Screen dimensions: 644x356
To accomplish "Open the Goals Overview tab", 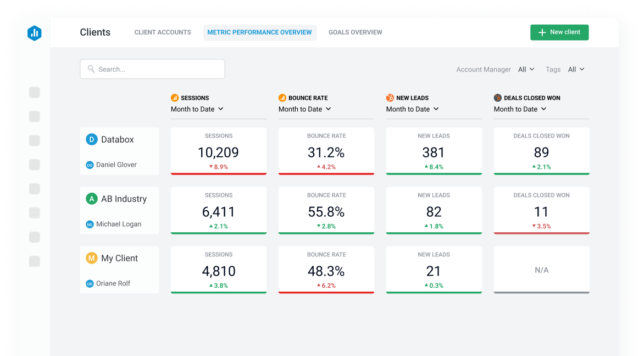I will (356, 32).
